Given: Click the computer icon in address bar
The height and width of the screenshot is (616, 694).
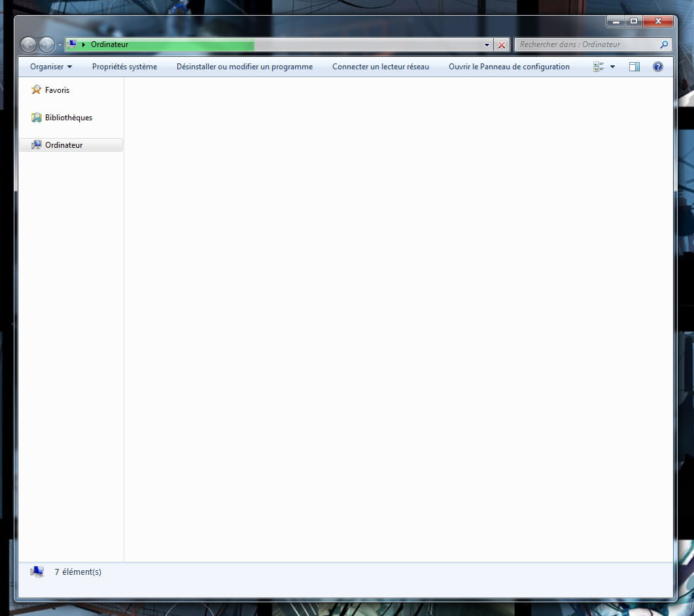Looking at the screenshot, I should (x=72, y=44).
